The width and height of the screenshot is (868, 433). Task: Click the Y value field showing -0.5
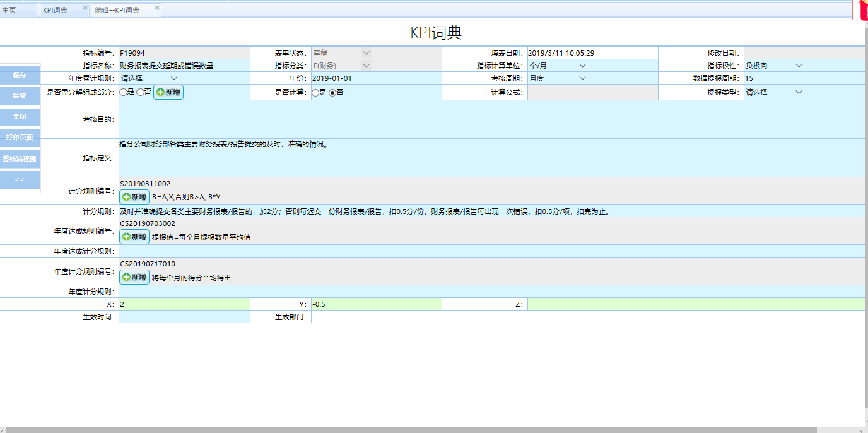376,304
